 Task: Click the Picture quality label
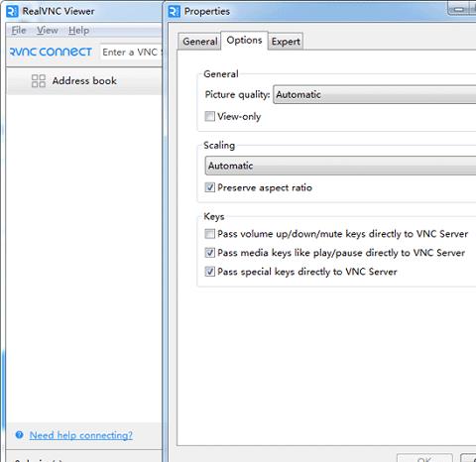237,94
